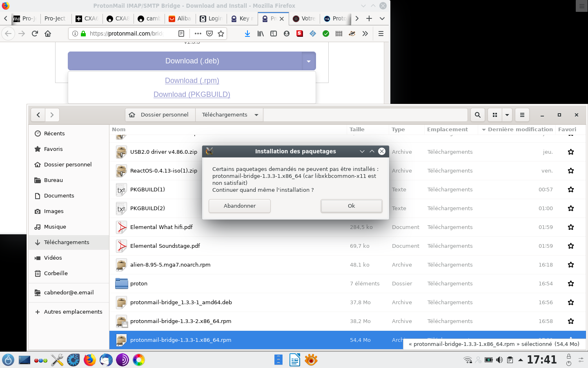Star Elemental What hifi.pdf
Viewport: 588px width, 368px height.
pos(571,227)
